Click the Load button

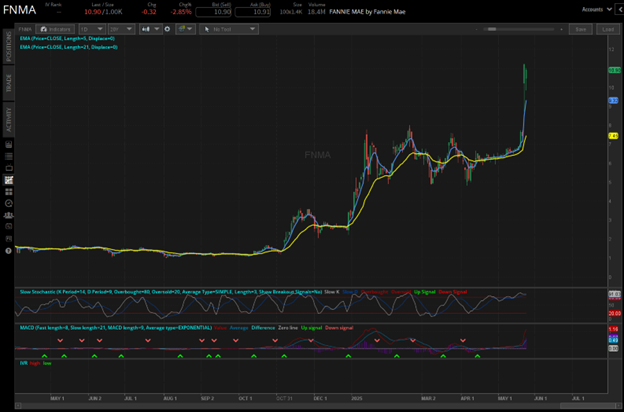click(608, 29)
